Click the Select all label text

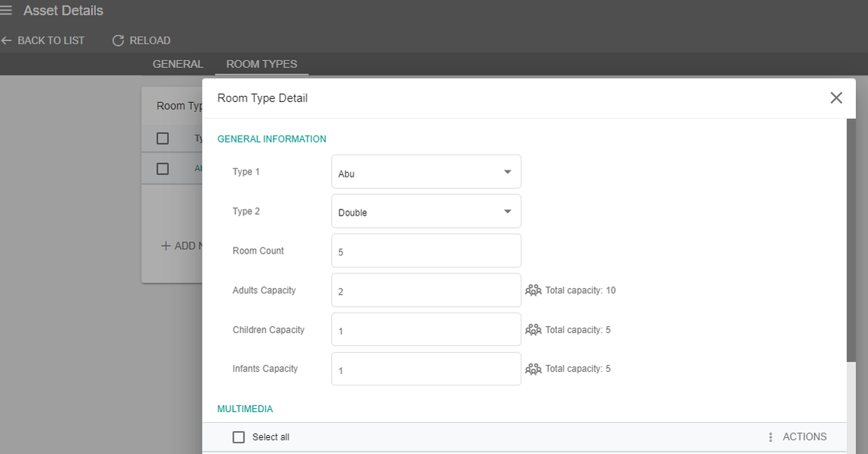[271, 436]
